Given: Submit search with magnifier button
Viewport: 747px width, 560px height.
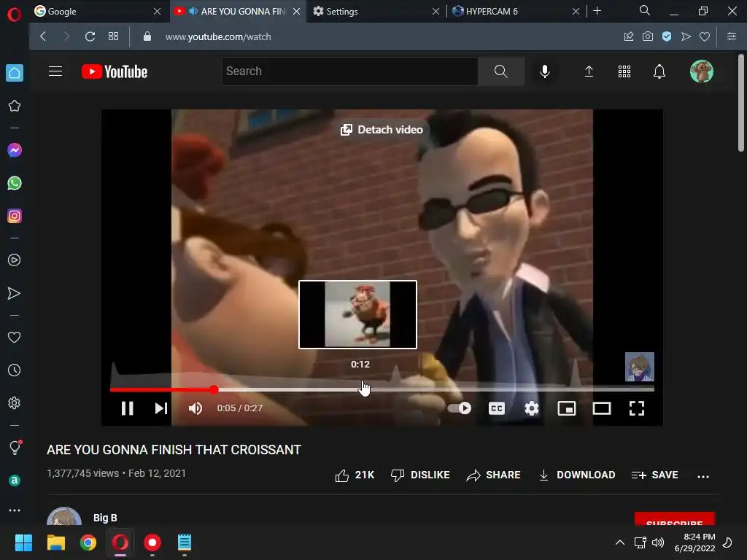Looking at the screenshot, I should click(x=500, y=71).
